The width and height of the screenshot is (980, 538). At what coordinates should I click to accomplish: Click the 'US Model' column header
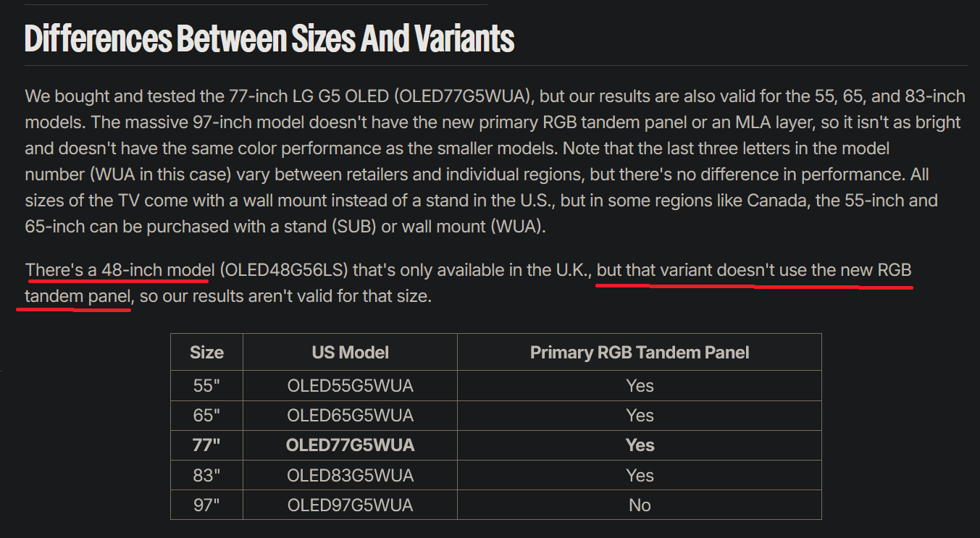(x=350, y=353)
